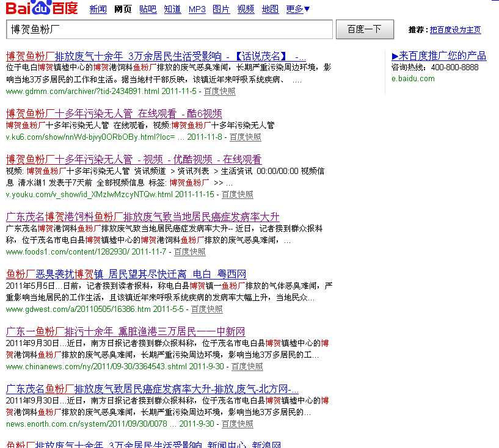
Task: Open the 中新网 result title
Action: tap(125, 331)
